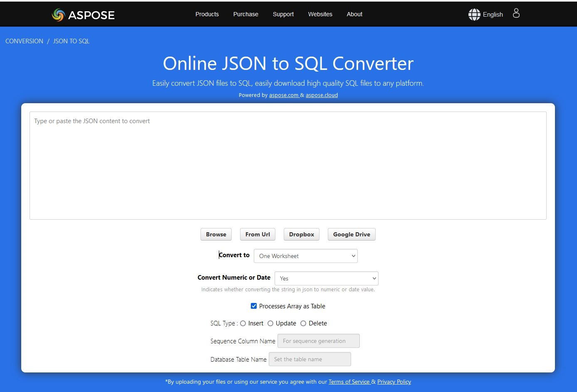577x392 pixels.
Task: Open the aspose.cloud link
Action: pos(322,95)
